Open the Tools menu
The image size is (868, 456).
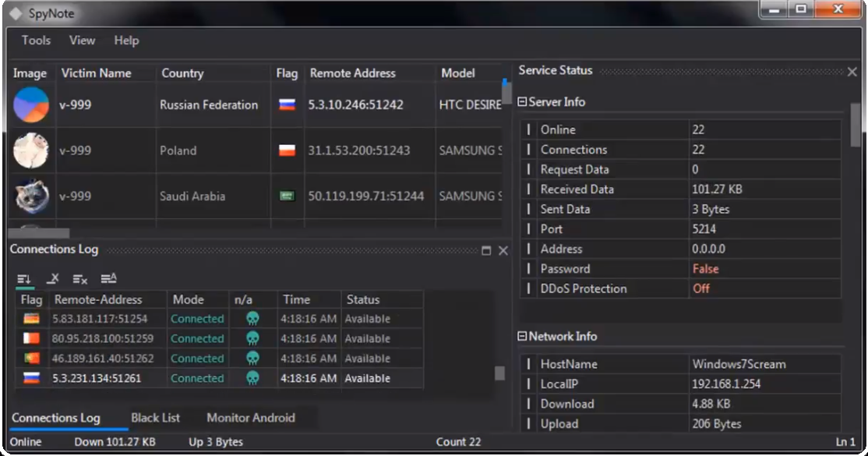[36, 41]
